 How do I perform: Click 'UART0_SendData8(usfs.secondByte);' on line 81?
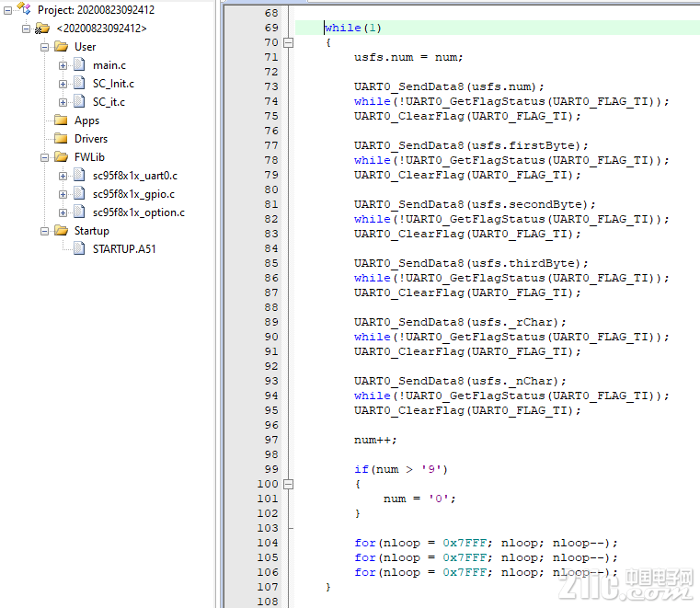click(x=475, y=204)
